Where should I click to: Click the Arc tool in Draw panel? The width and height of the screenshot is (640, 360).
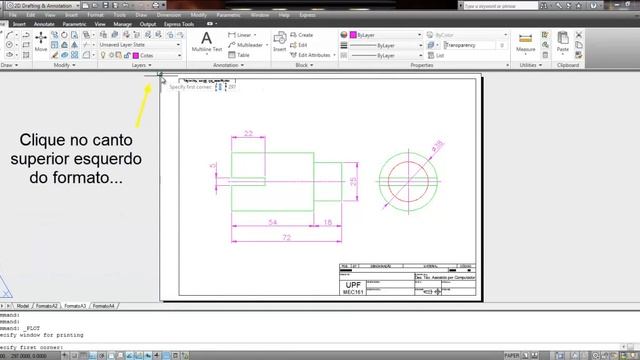click(x=9, y=35)
